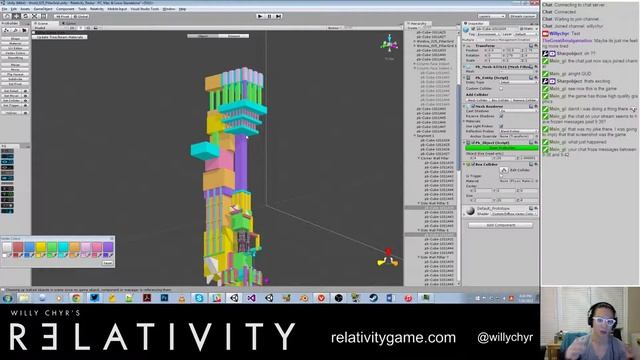Open Visual Studio from the taskbar

(x=251, y=298)
